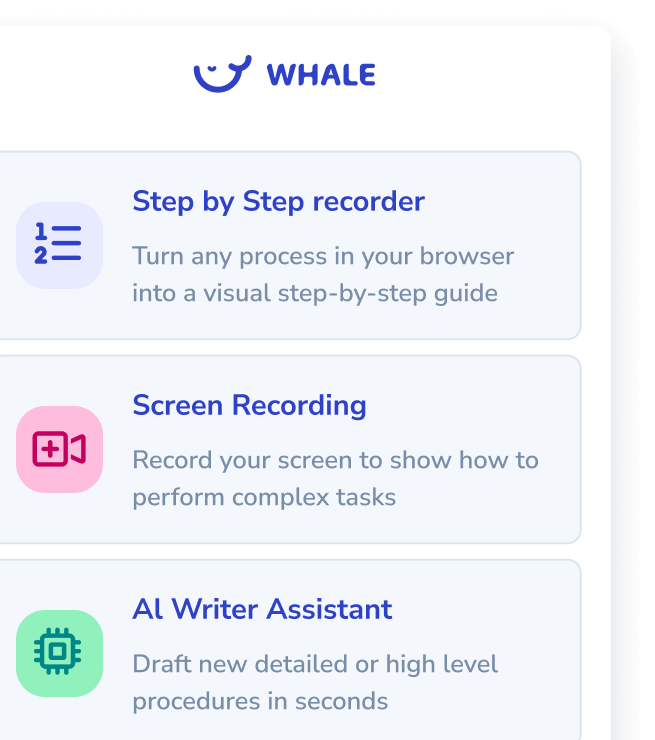Screen dimensions: 655x740
Task: Select the pink video camera icon
Action: coord(59,449)
